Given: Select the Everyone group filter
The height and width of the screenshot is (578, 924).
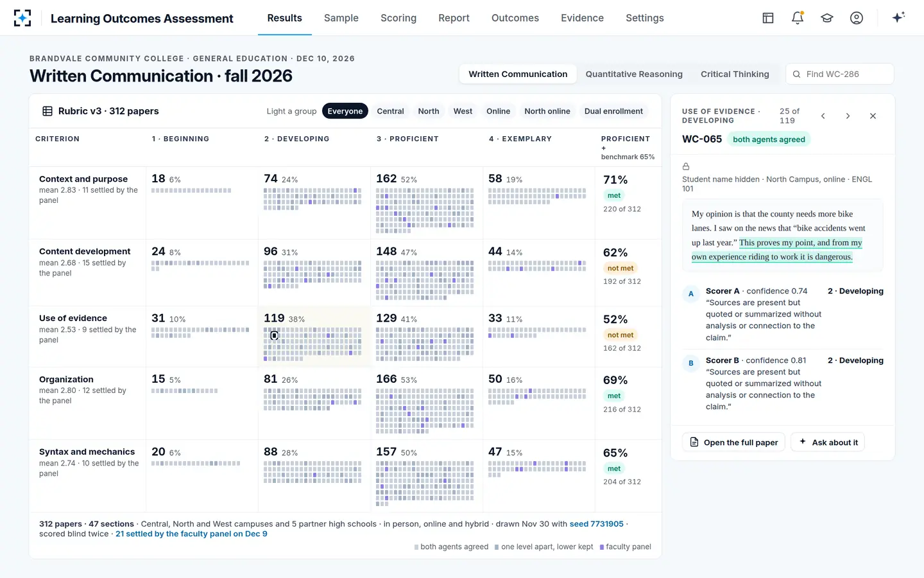Looking at the screenshot, I should [x=345, y=111].
